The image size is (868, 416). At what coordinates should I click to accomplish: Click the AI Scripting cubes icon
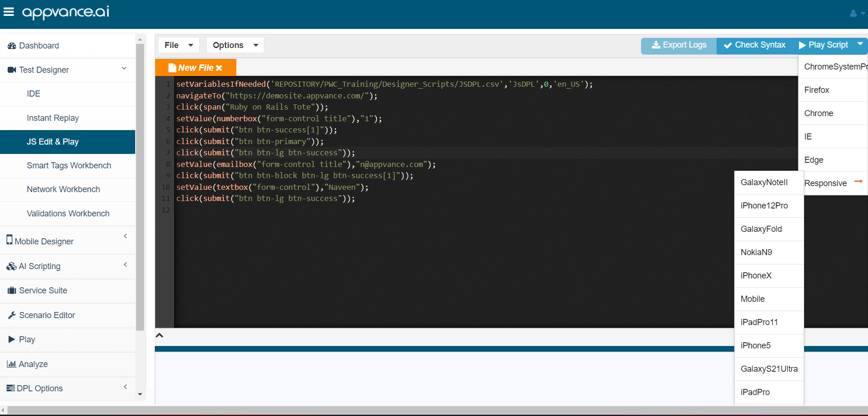[x=12, y=266]
